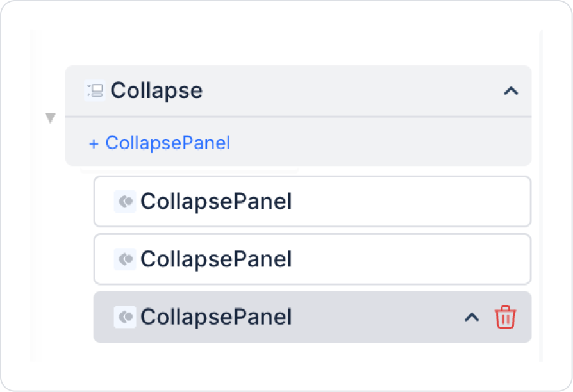The height and width of the screenshot is (392, 573).
Task: Click empty area of the Collapse header bar
Action: 353,91
